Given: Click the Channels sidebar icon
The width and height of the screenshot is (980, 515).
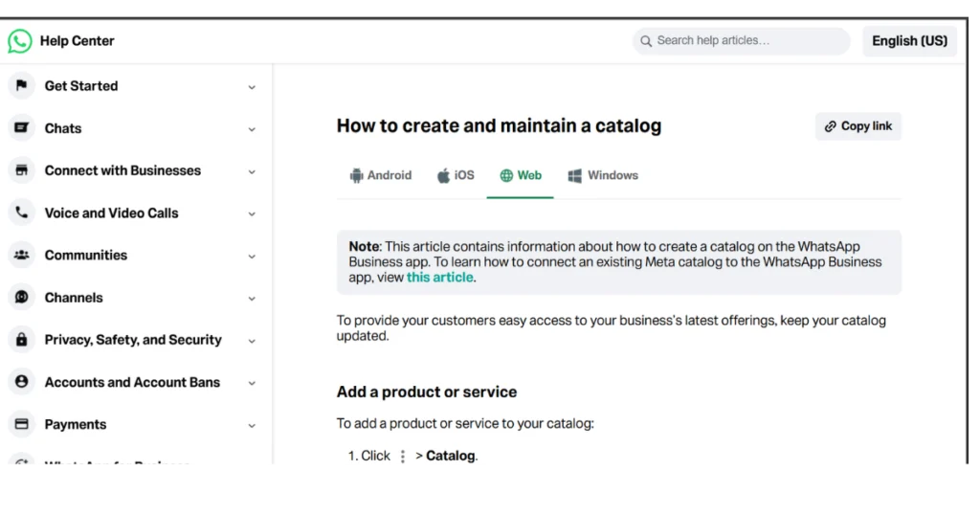Looking at the screenshot, I should point(21,297).
